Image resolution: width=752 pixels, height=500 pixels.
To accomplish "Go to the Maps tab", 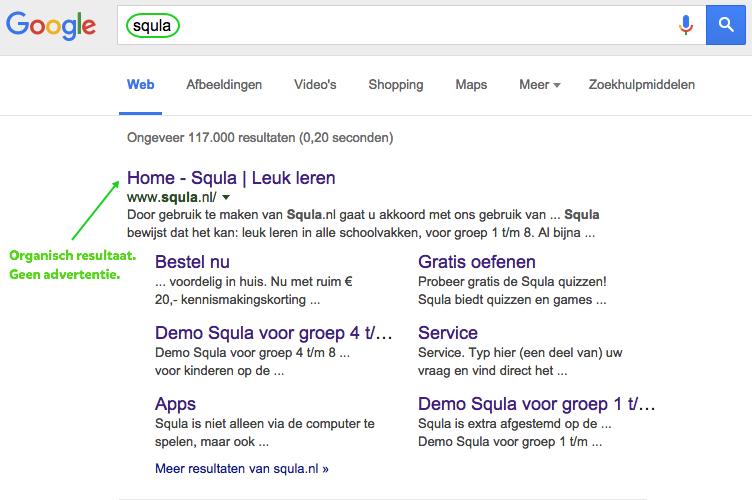I will (x=471, y=85).
